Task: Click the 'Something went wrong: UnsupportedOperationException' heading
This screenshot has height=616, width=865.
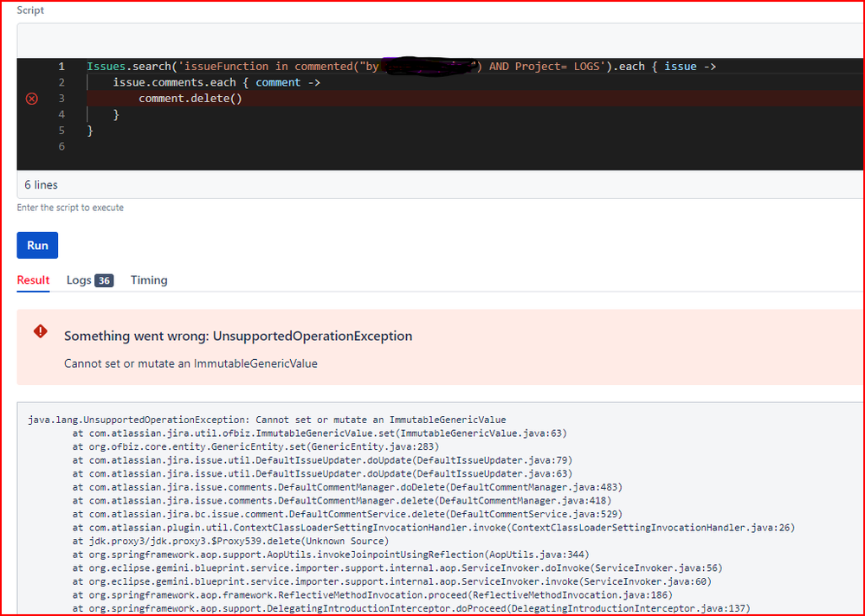Action: (238, 336)
